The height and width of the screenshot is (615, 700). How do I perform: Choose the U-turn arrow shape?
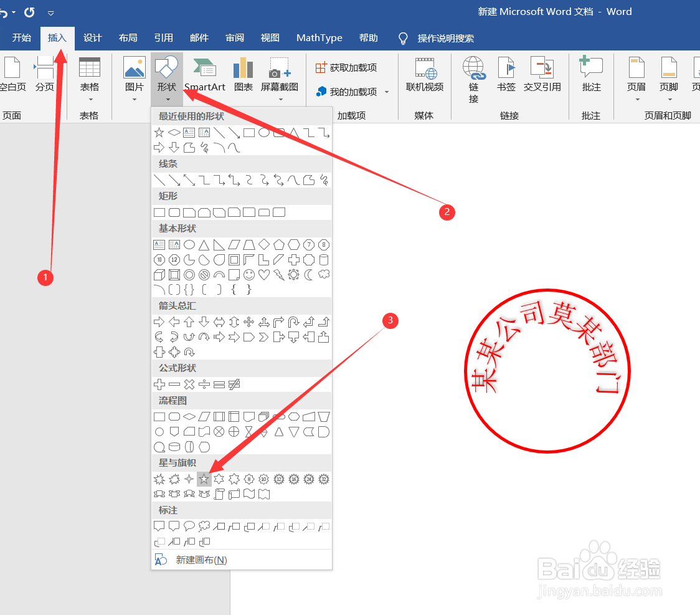pos(294,322)
